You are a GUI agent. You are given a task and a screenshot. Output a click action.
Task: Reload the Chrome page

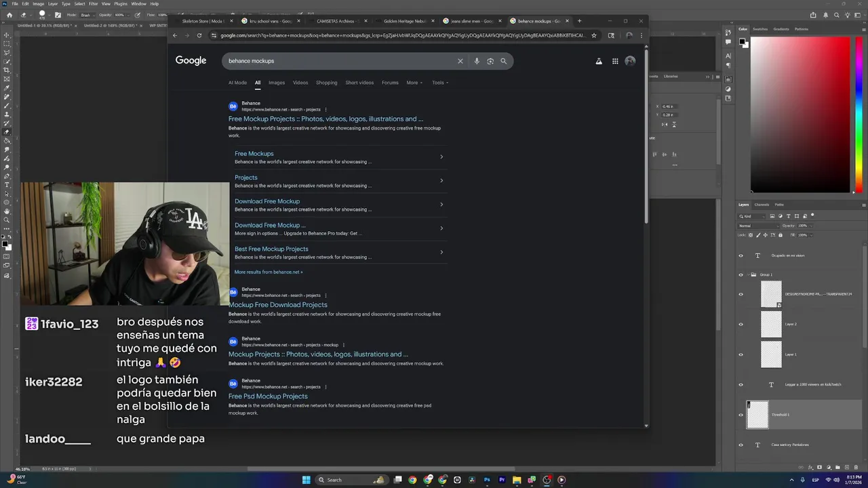coord(199,35)
